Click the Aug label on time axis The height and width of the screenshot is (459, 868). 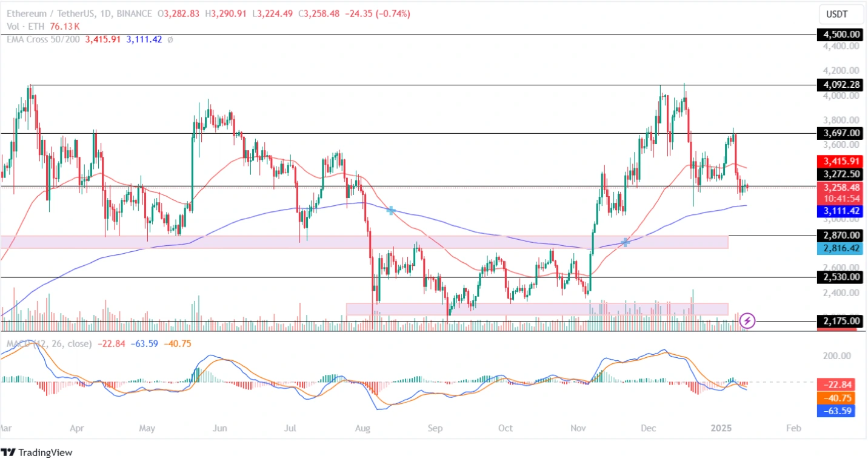[362, 428]
